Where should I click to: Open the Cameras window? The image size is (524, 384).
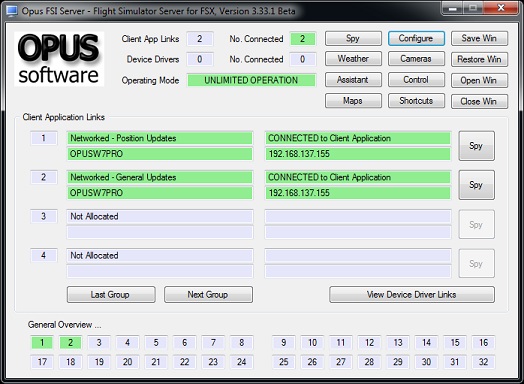(x=416, y=59)
